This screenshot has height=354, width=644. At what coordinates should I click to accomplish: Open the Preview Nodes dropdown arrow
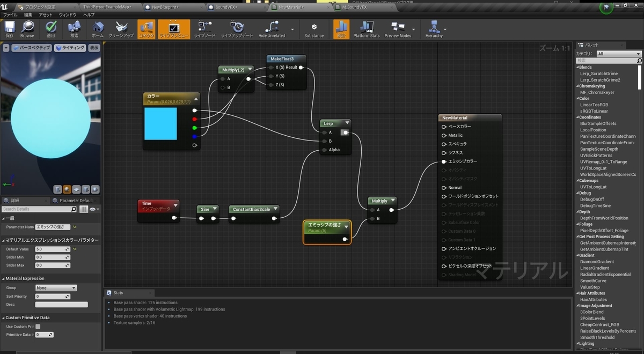click(414, 29)
